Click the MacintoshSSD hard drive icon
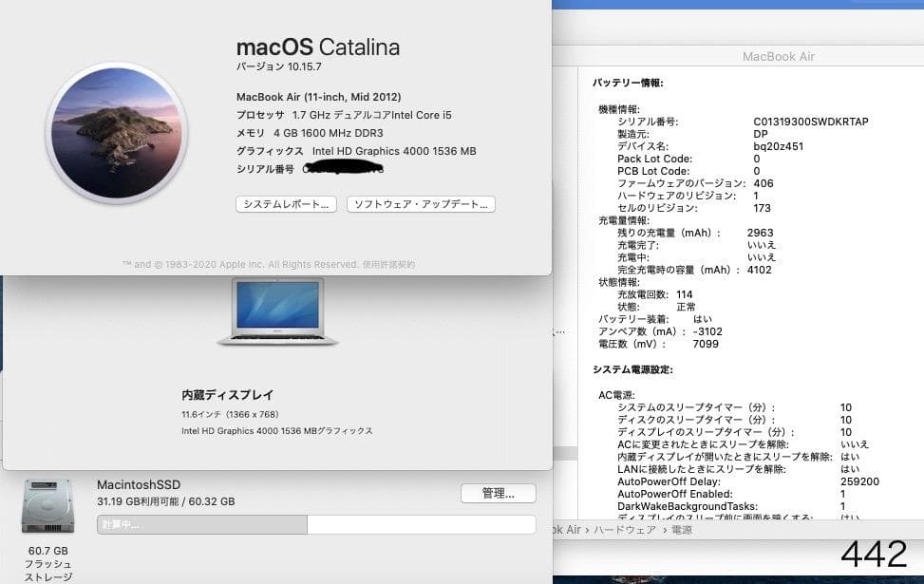924x584 pixels. tap(47, 506)
